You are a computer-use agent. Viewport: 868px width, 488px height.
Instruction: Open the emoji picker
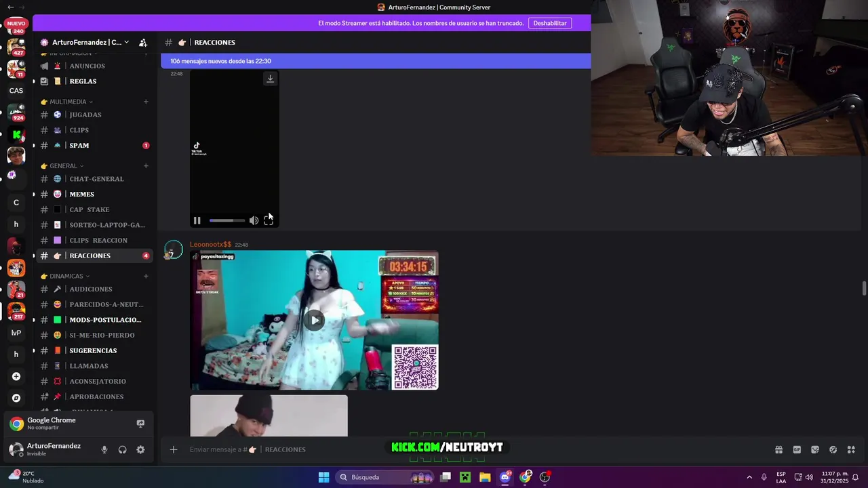pos(833,449)
